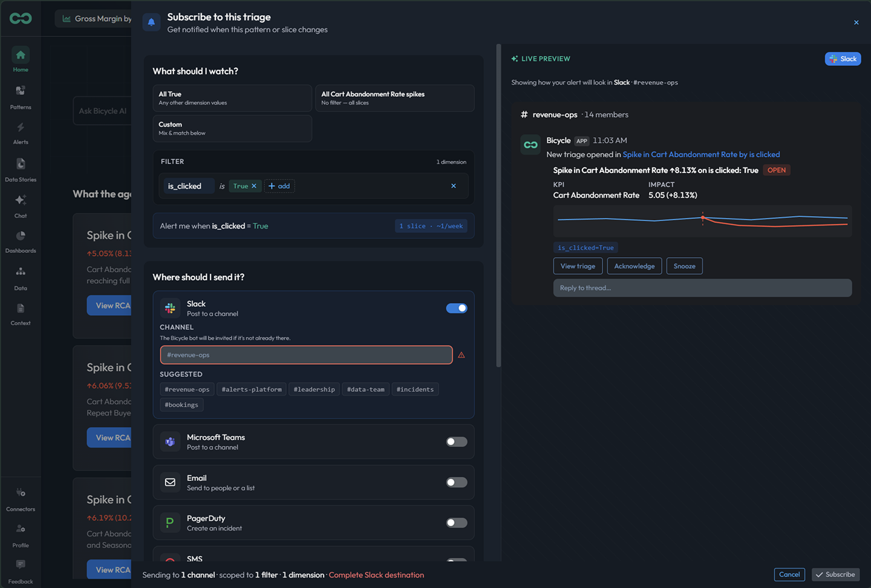
Task: Click the Live Preview sparkle icon
Action: point(515,59)
